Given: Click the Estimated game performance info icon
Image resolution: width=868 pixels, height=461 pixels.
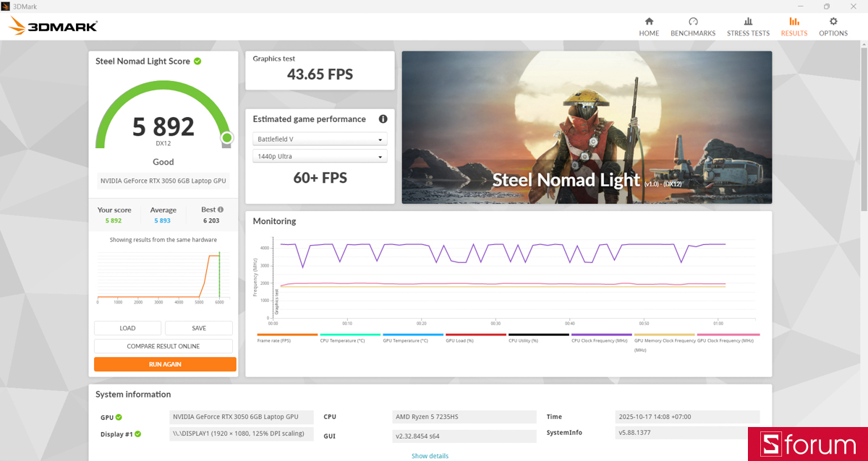Looking at the screenshot, I should coord(383,119).
